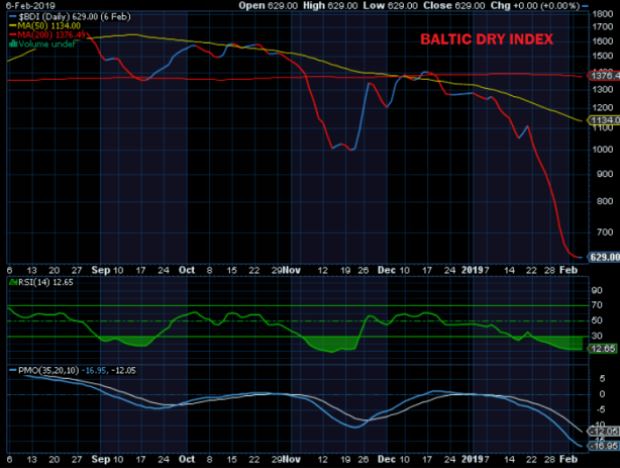
Task: Click the green Volume legend icon
Action: coord(11,45)
